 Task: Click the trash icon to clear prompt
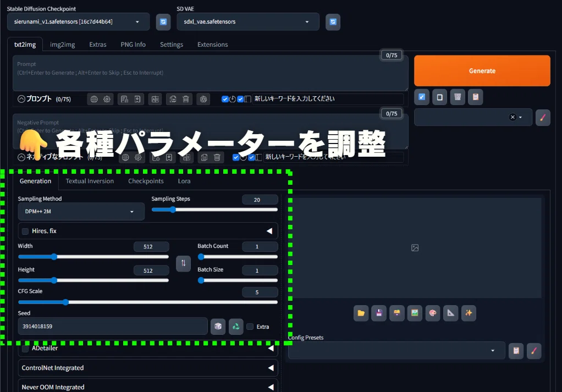pyautogui.click(x=458, y=97)
